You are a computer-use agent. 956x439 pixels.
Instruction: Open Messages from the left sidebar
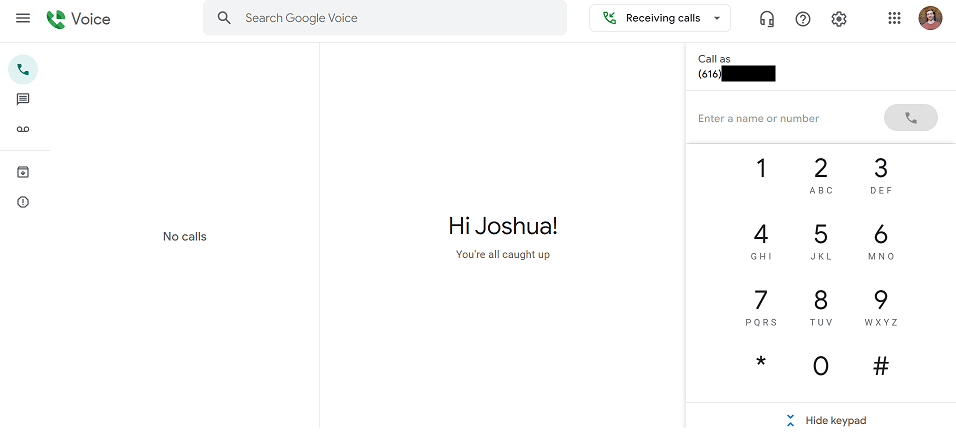tap(23, 99)
